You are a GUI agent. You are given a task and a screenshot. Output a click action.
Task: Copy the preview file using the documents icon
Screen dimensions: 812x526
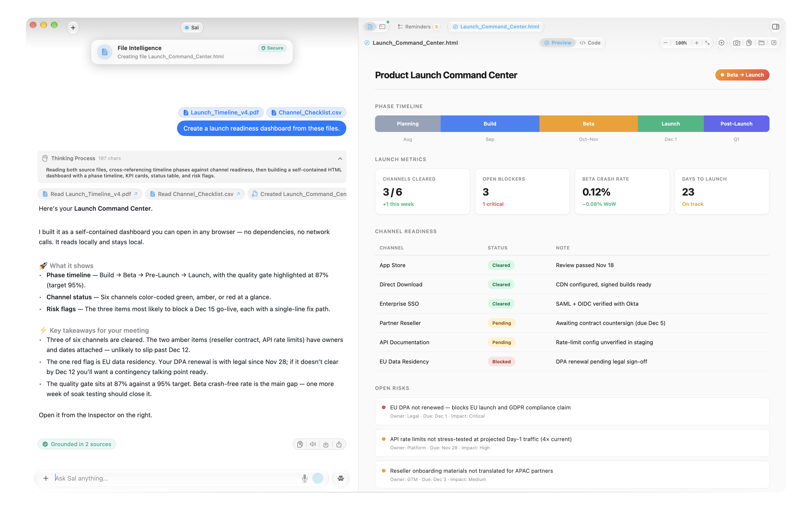[x=749, y=43]
